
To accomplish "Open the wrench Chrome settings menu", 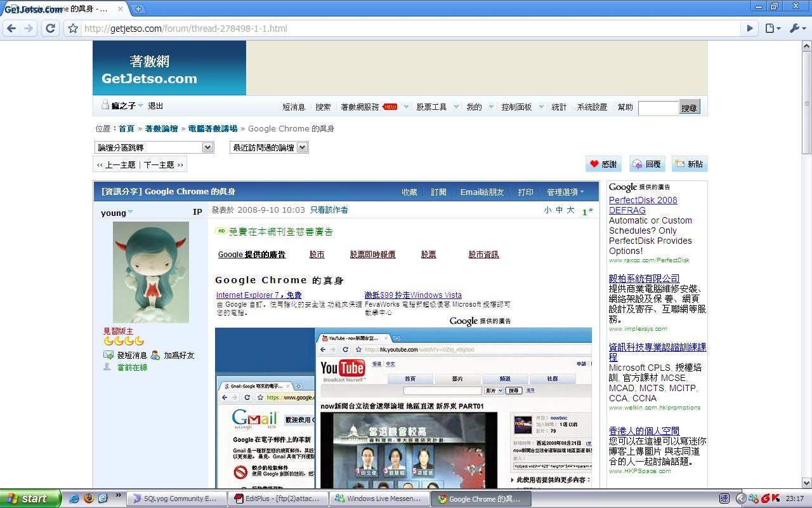I will [x=796, y=28].
